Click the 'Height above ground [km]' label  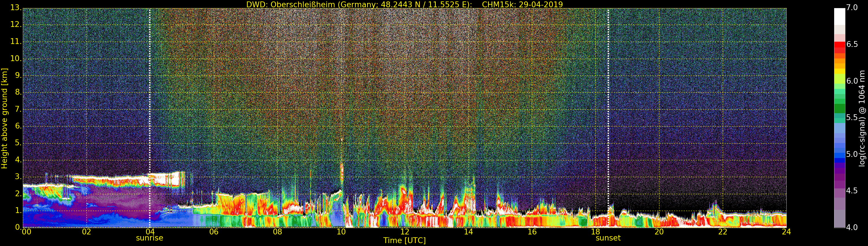coord(4,118)
